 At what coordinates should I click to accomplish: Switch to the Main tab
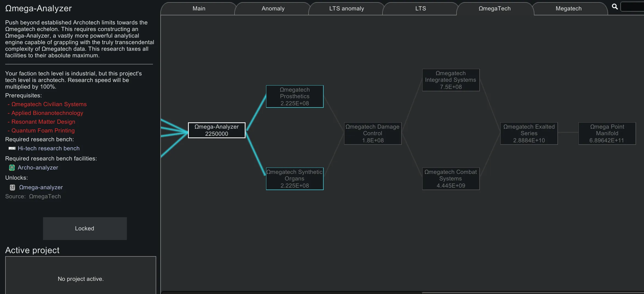[199, 9]
